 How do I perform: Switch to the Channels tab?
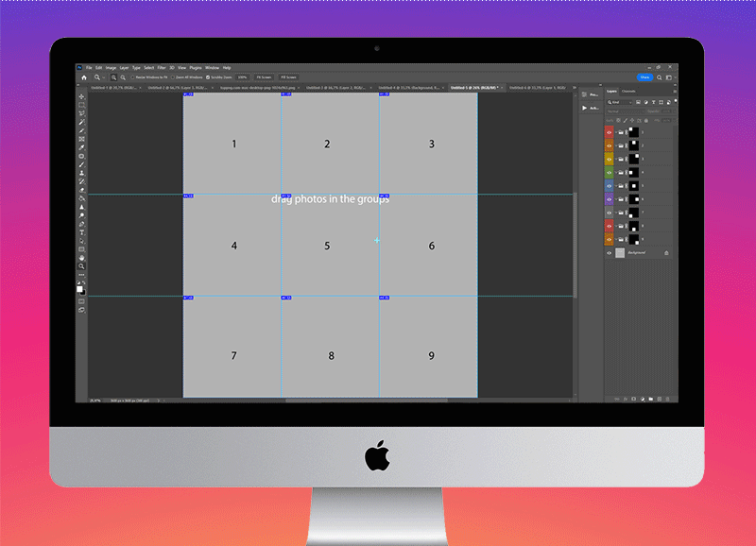pyautogui.click(x=628, y=91)
